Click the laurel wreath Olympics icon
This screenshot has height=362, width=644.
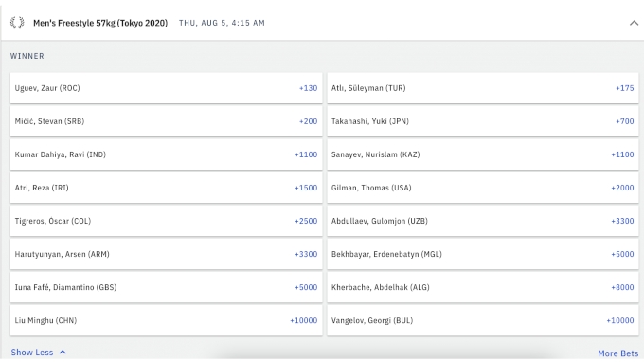tap(17, 23)
